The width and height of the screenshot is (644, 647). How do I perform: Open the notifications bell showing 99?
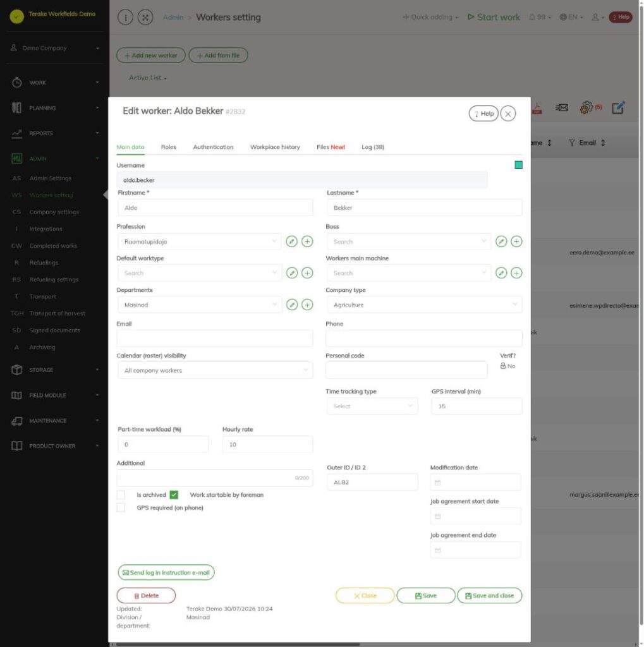point(540,17)
